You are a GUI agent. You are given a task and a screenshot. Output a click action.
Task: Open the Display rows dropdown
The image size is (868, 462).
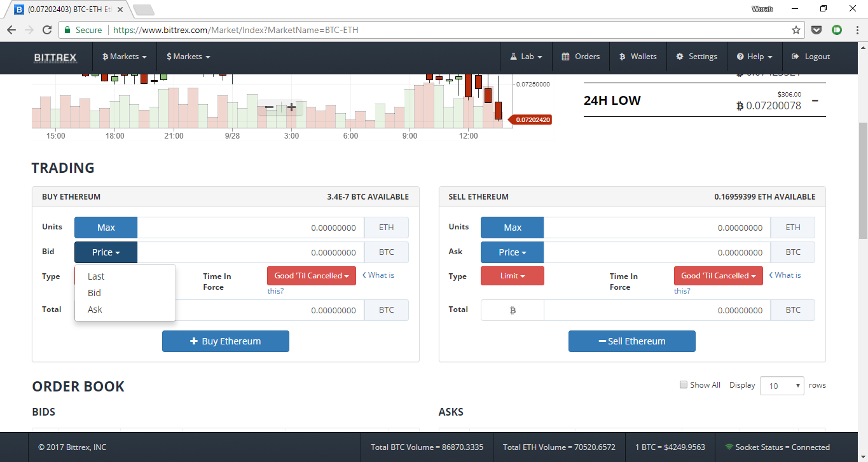[x=782, y=386]
